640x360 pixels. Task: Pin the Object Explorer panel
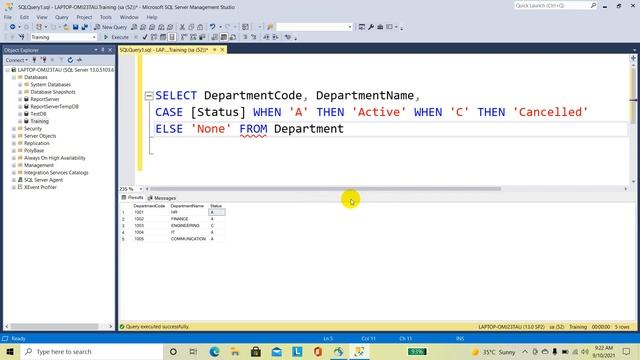103,50
